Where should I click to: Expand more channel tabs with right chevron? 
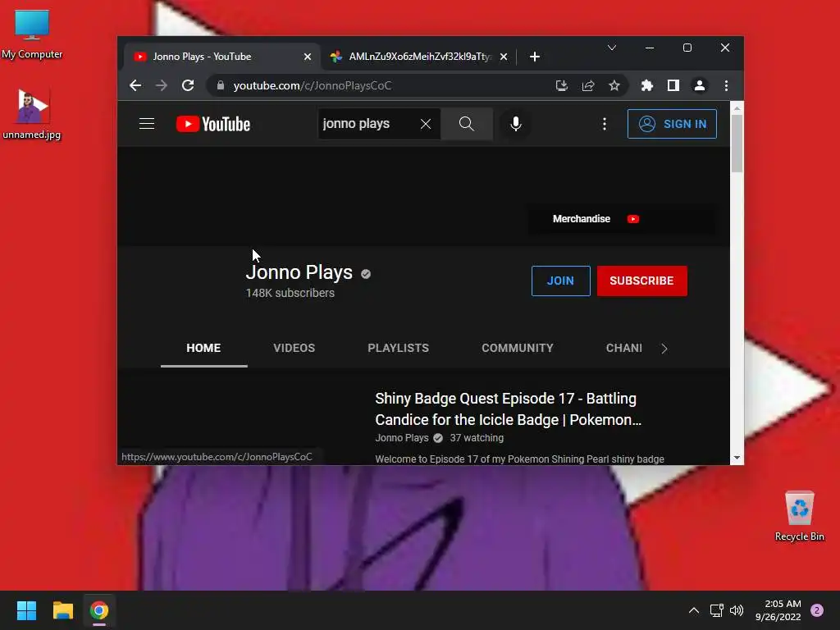pyautogui.click(x=664, y=349)
